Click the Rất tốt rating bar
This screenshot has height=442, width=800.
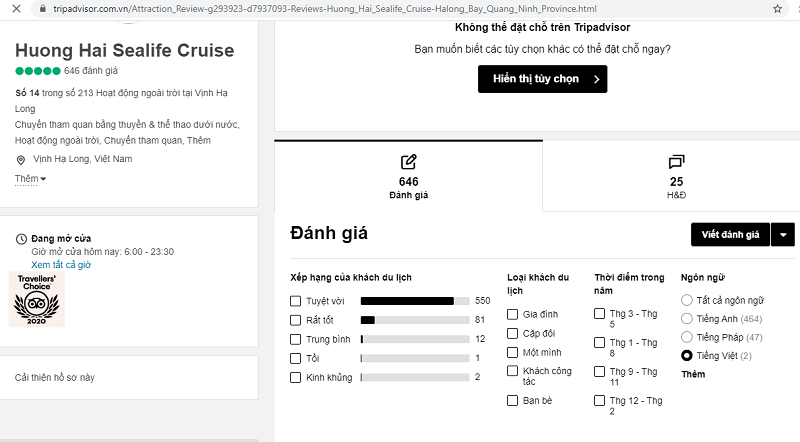415,320
